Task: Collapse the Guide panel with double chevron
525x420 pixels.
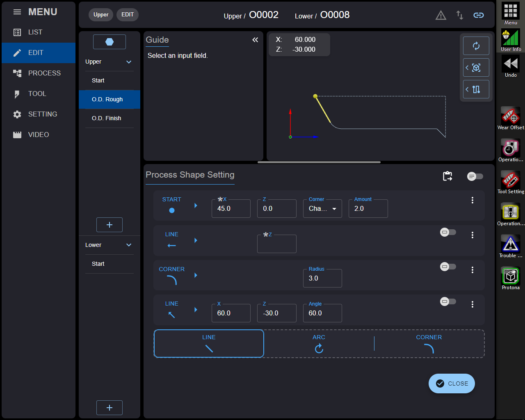Action: (255, 40)
